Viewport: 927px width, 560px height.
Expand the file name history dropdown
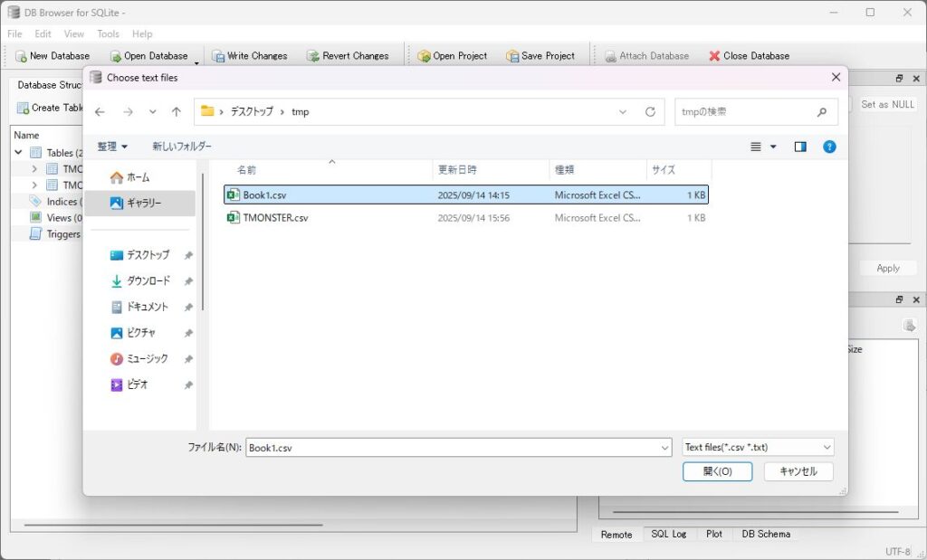[x=665, y=448]
